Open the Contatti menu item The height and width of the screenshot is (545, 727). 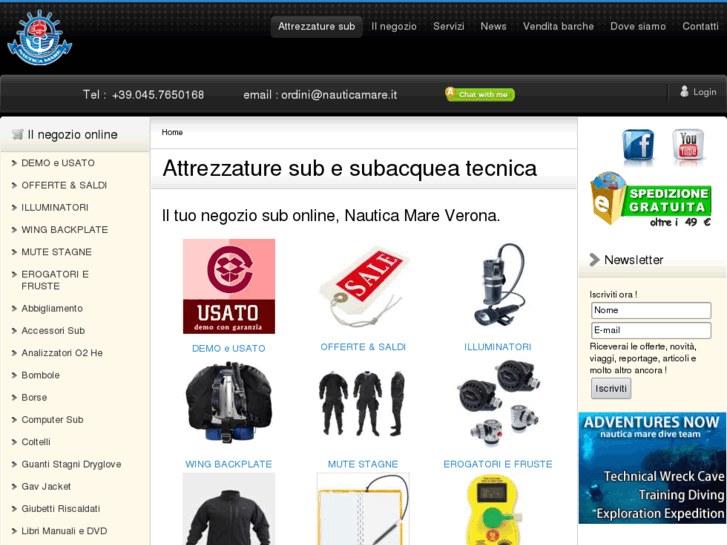[700, 26]
